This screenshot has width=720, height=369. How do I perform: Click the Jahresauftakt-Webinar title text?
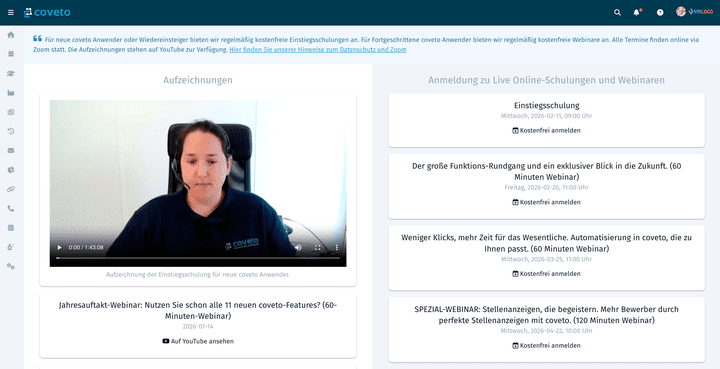click(x=198, y=311)
